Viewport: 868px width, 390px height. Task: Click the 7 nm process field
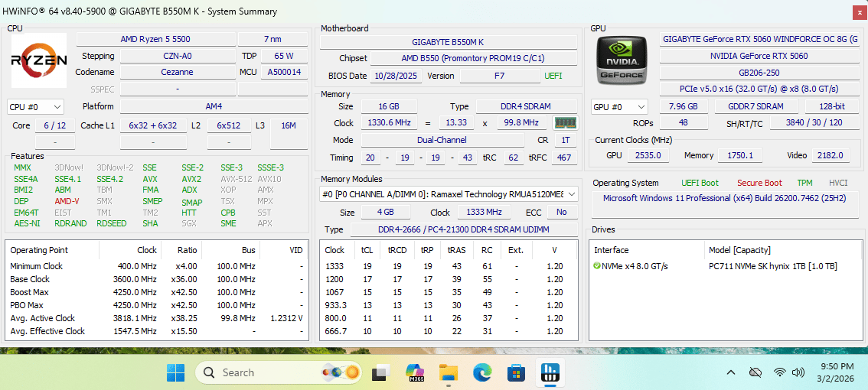coord(273,39)
